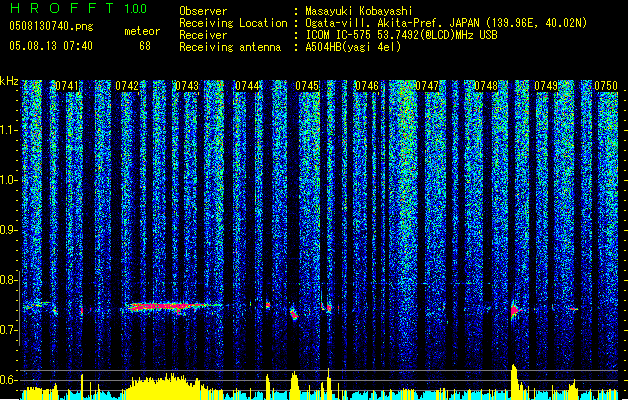The image size is (629, 400).
Task: Click the 0.7 kHz axis tick label
Action: (8, 330)
